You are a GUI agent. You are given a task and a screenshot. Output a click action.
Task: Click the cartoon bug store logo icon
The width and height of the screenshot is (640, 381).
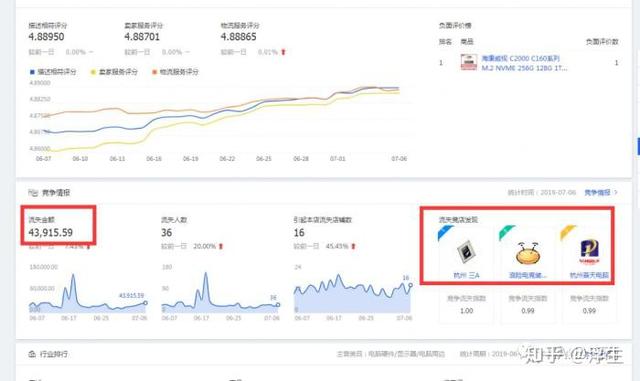pos(527,253)
